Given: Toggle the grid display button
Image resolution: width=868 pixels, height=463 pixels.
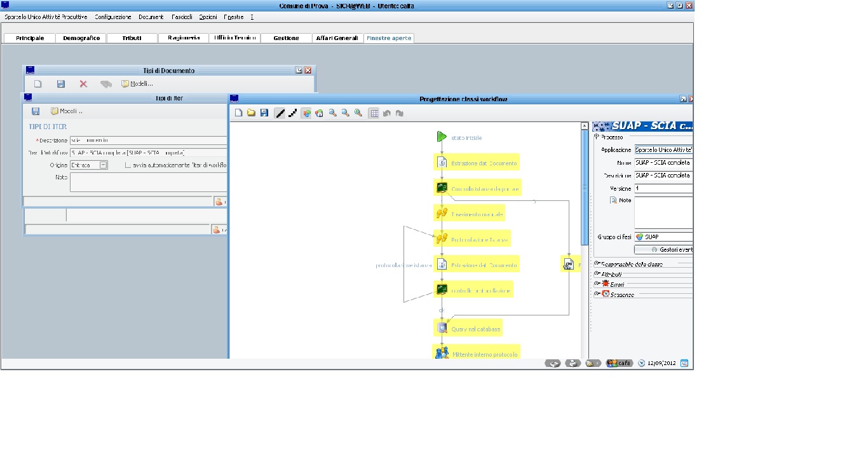Looking at the screenshot, I should pyautogui.click(x=374, y=113).
